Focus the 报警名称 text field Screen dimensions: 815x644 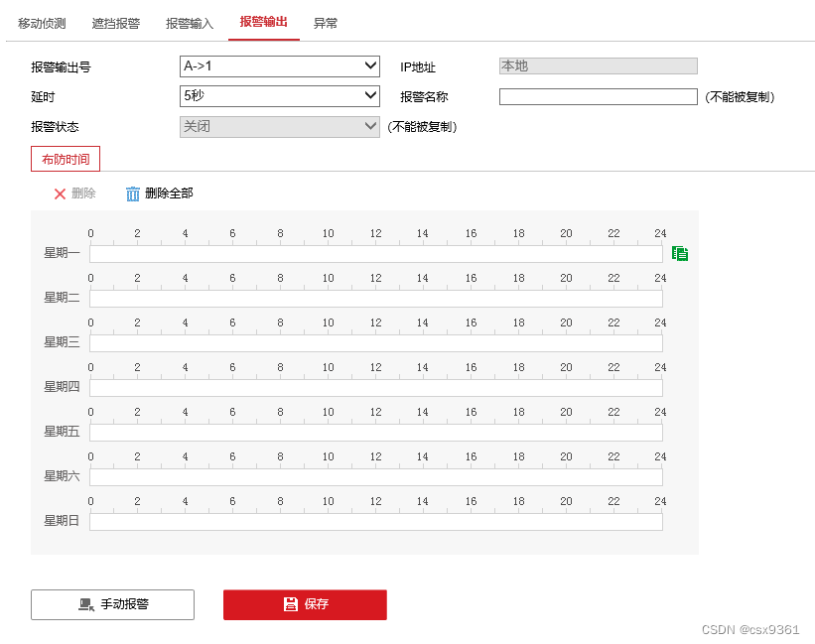pos(599,96)
